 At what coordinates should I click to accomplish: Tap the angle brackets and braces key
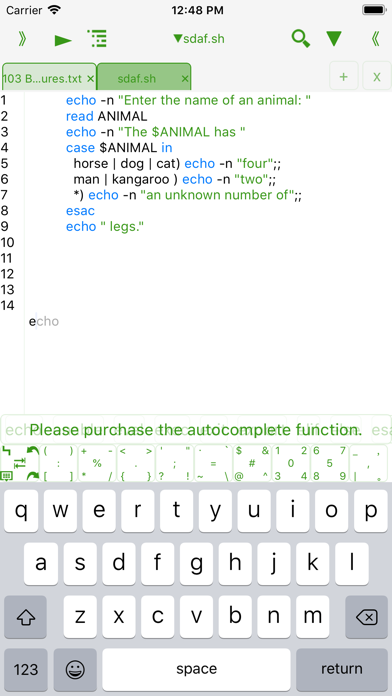(136, 463)
